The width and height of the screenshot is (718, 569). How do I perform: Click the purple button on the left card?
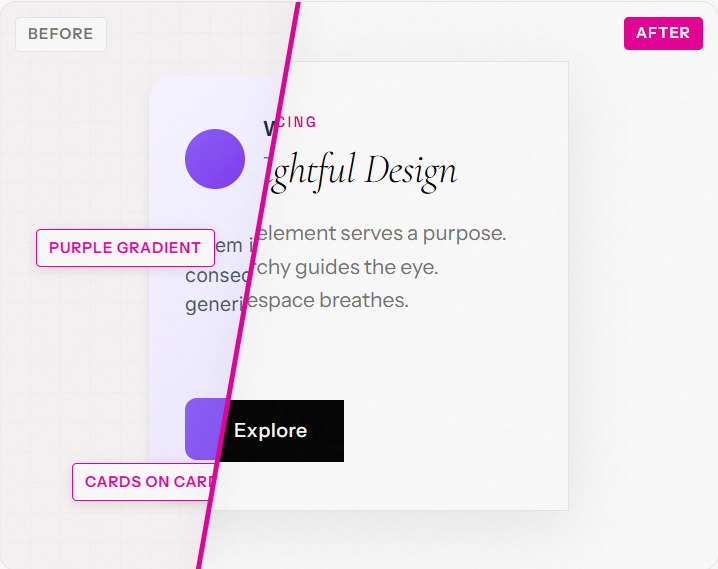205,429
